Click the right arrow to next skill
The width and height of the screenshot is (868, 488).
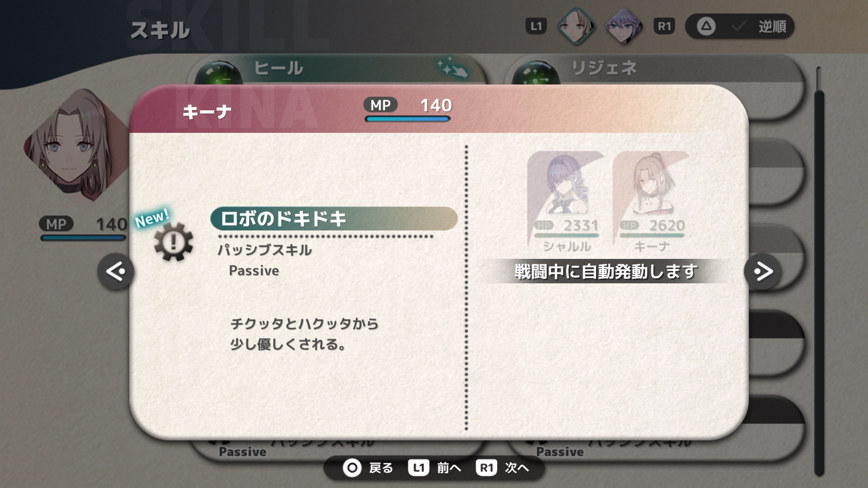click(x=763, y=272)
